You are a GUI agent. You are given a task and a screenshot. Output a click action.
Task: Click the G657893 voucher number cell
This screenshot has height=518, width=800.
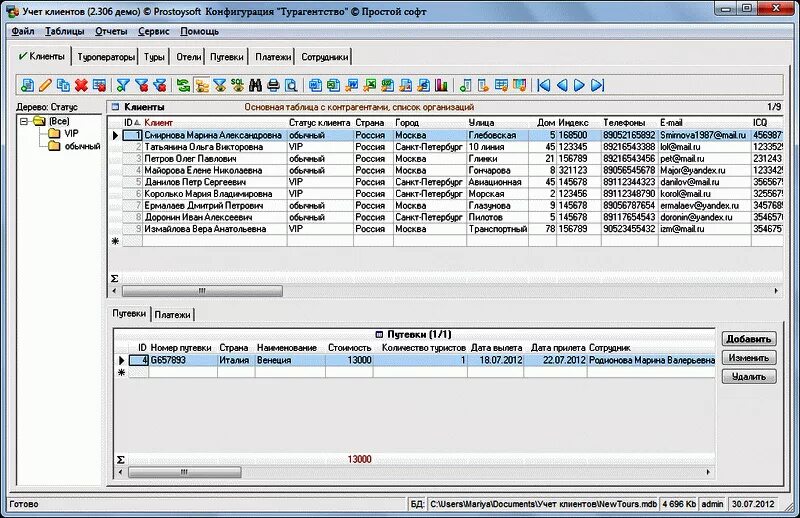[183, 360]
